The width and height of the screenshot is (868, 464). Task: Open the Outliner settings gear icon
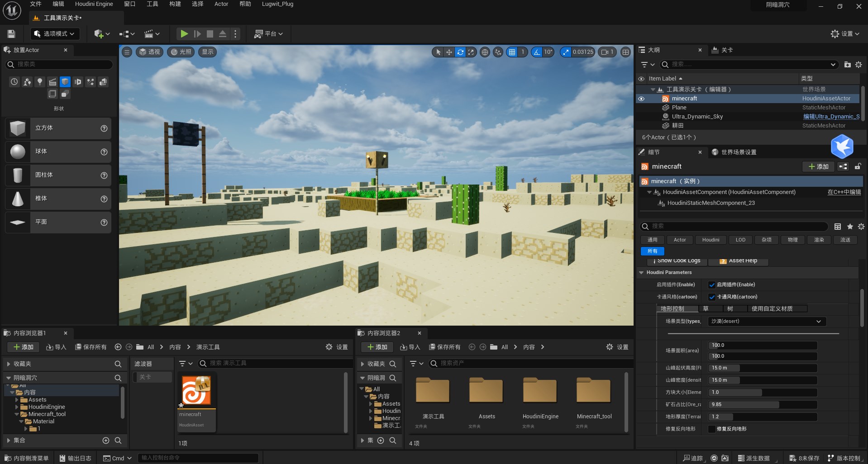[858, 65]
